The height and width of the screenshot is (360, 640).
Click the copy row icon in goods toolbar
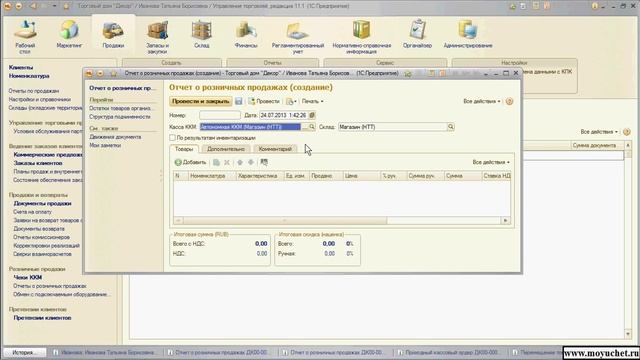[216, 162]
